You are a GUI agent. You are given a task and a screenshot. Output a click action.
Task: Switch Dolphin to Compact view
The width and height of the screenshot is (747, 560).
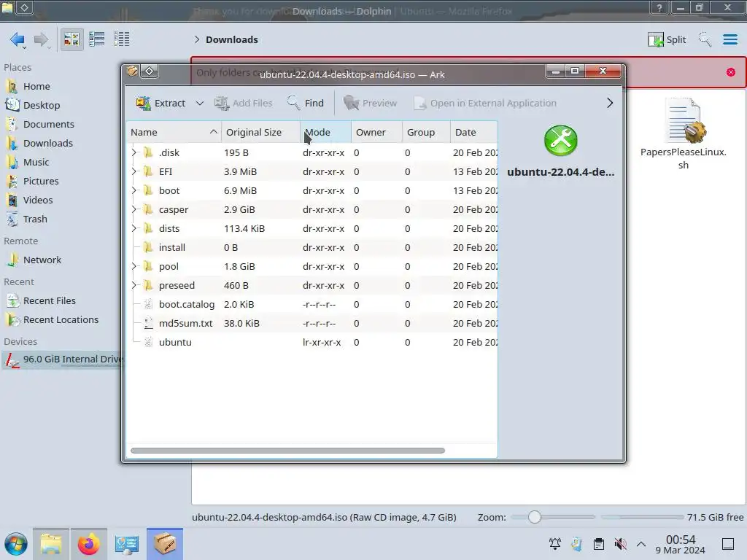97,39
